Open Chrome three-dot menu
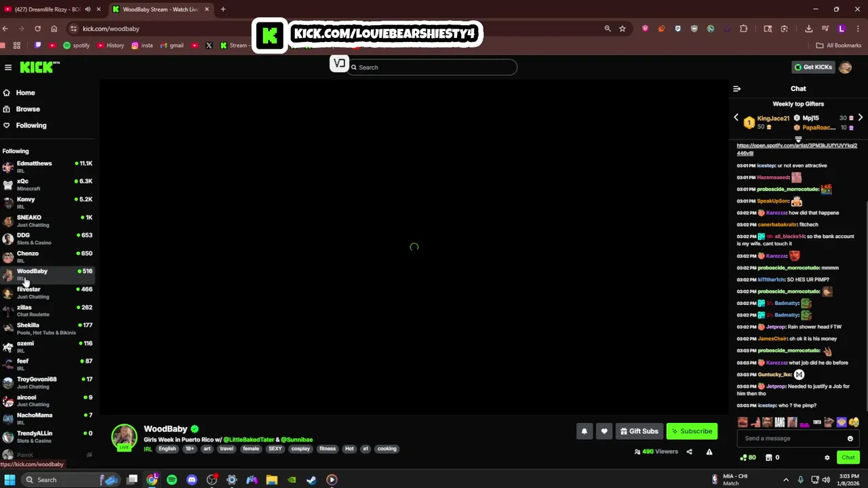The image size is (868, 488). point(858,28)
